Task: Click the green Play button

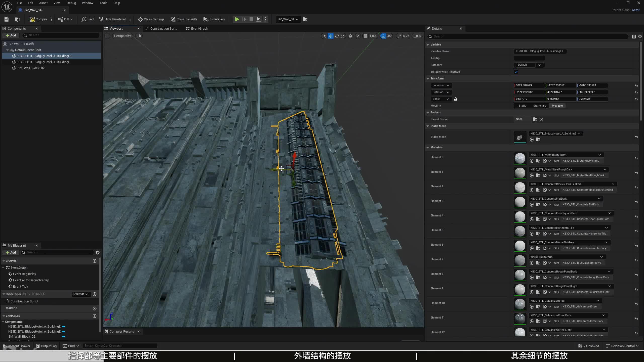Action: pyautogui.click(x=237, y=19)
